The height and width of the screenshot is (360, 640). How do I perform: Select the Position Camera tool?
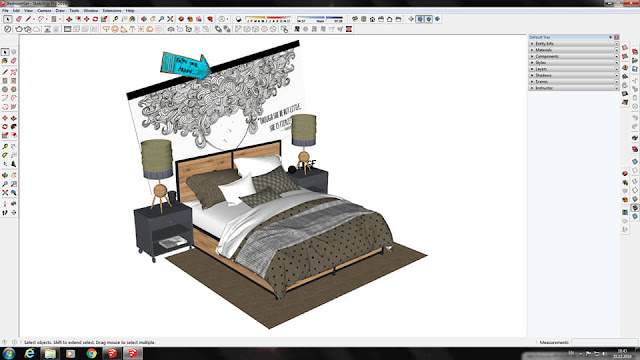pos(5,203)
